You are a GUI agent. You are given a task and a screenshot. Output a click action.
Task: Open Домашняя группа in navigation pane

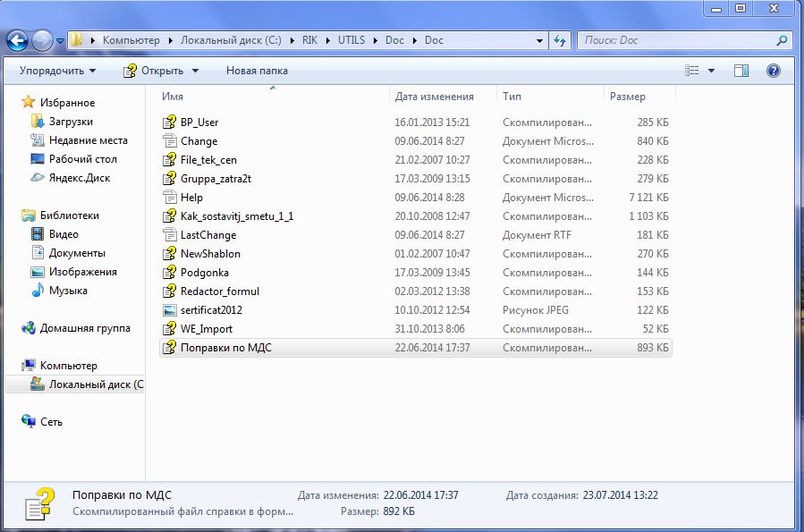[84, 328]
